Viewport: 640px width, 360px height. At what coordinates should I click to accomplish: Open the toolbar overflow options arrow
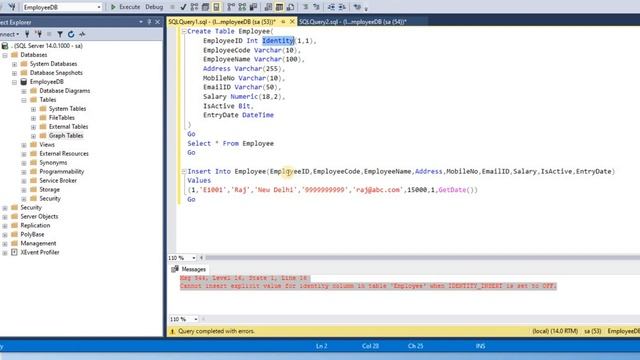pyautogui.click(x=366, y=9)
